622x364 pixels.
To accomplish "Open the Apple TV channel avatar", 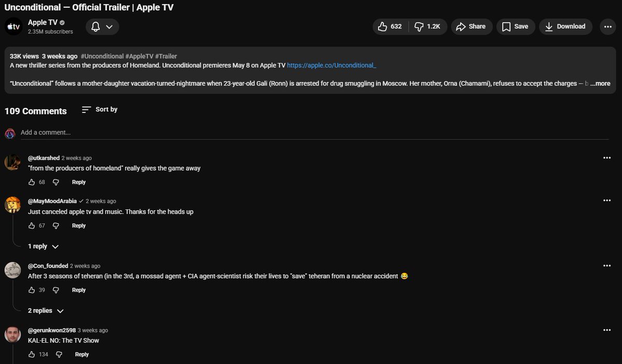I will [13, 26].
